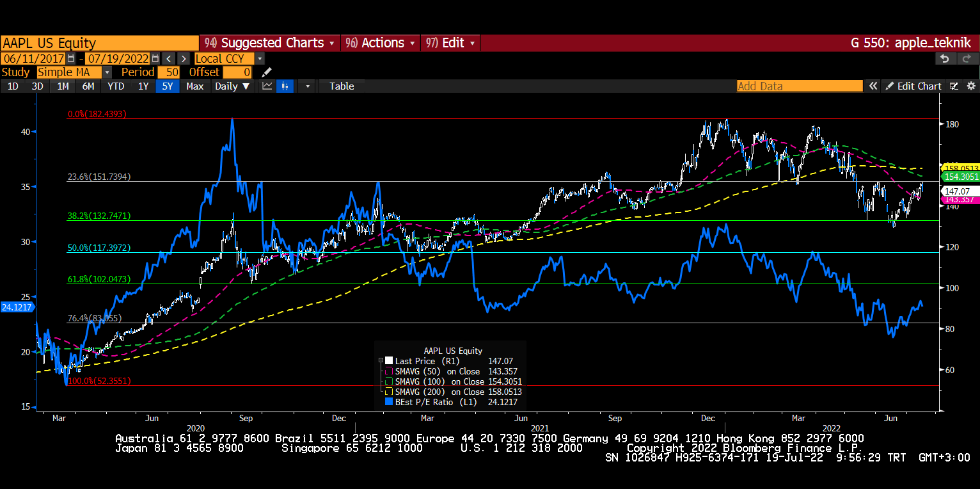The width and height of the screenshot is (980, 489).
Task: Open the Suggested Charts menu
Action: point(269,43)
